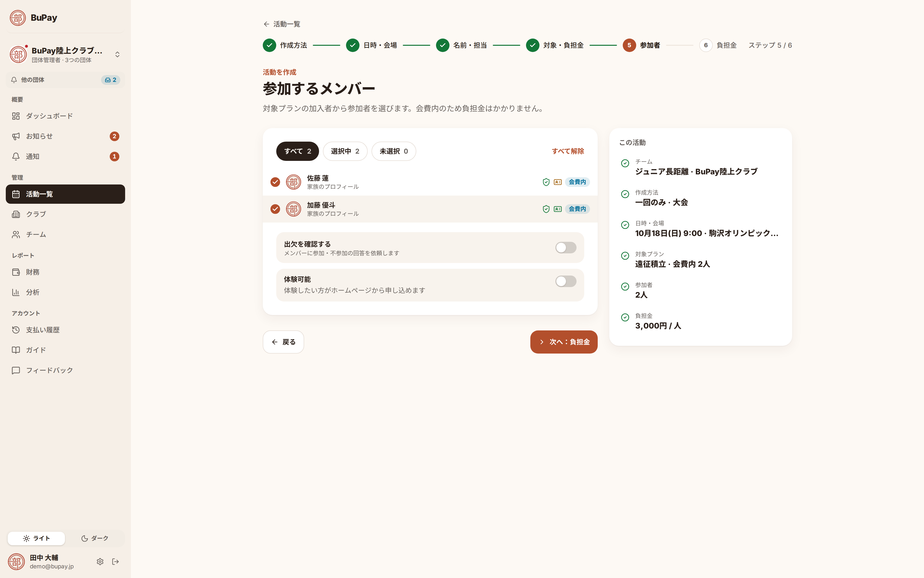Open クラブ in sidebar
Image resolution: width=924 pixels, height=578 pixels.
pos(65,214)
